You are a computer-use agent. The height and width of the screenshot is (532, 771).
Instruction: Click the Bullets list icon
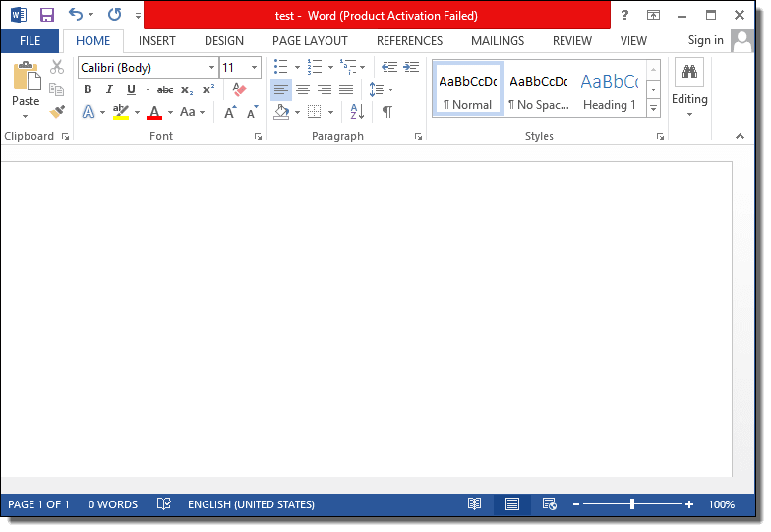(281, 67)
